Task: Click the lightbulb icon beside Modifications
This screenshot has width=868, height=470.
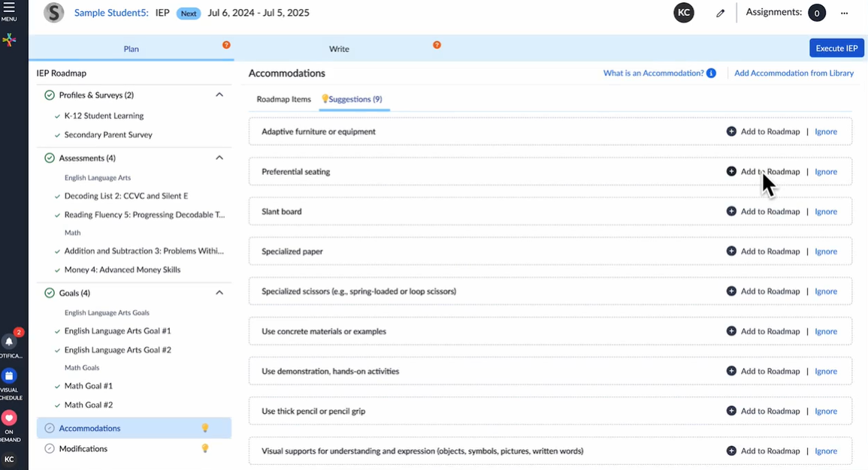Action: [204, 448]
